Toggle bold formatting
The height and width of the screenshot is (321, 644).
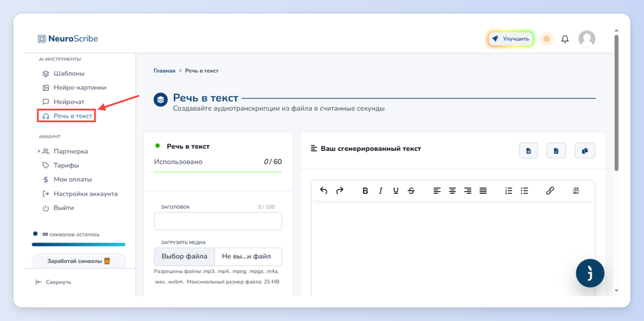[365, 191]
